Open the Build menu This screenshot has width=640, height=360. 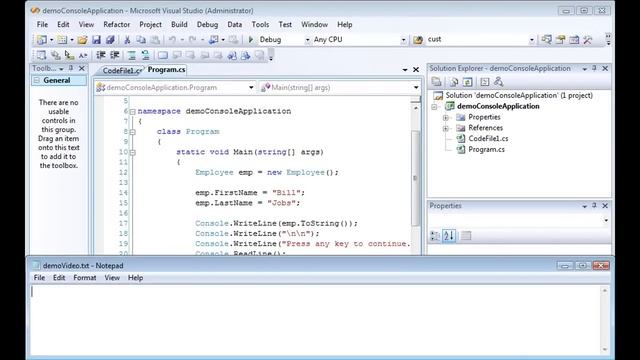[179, 24]
